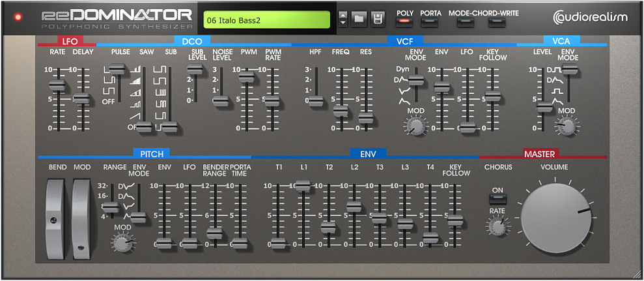The height and width of the screenshot is (281, 644).
Task: Click the PORTA TIME slider handle
Action: (x=240, y=244)
